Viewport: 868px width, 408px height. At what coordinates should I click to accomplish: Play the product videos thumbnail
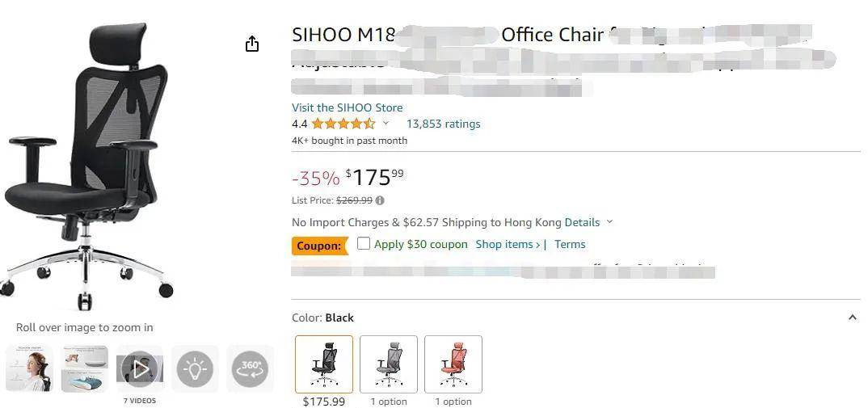(x=140, y=368)
